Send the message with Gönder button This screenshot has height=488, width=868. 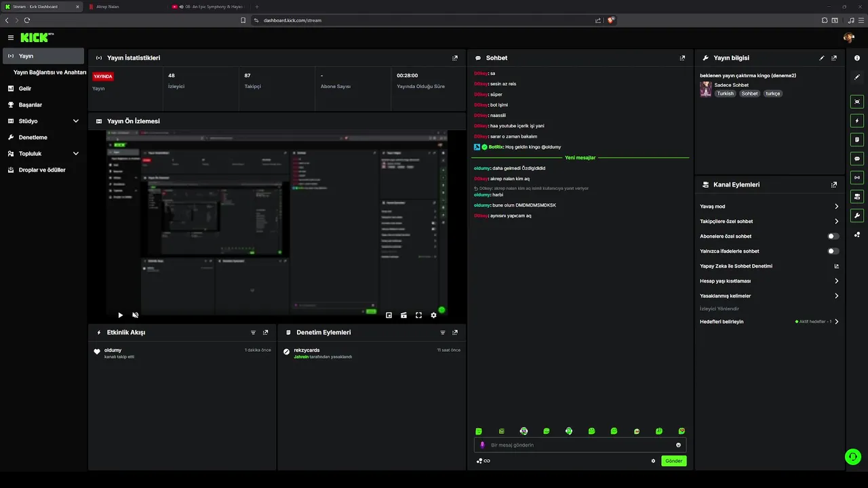[674, 461]
